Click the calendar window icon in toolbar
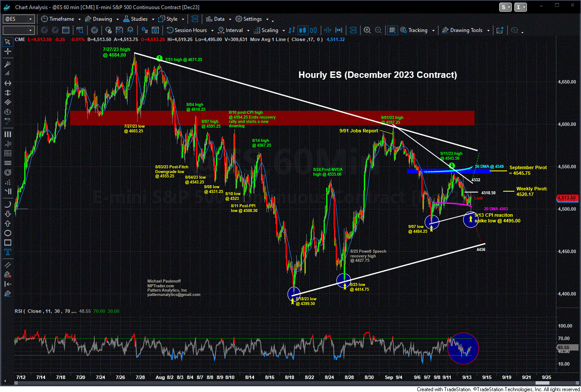 (x=65, y=30)
